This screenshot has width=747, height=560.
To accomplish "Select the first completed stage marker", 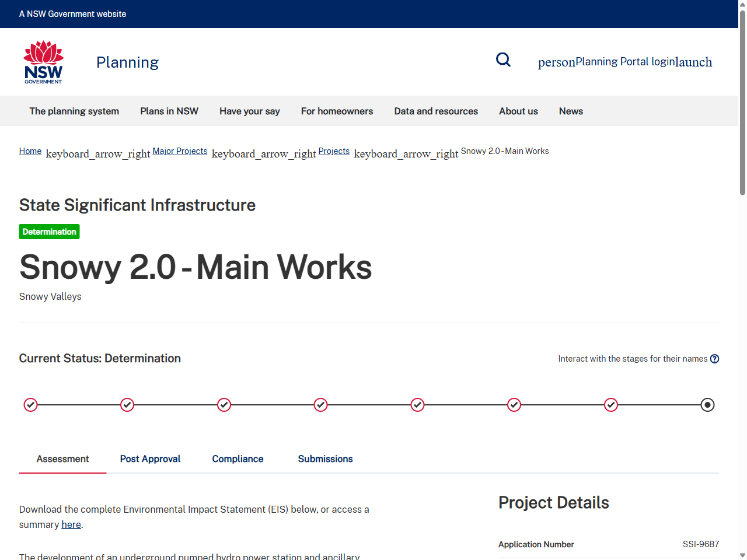I will click(x=30, y=405).
